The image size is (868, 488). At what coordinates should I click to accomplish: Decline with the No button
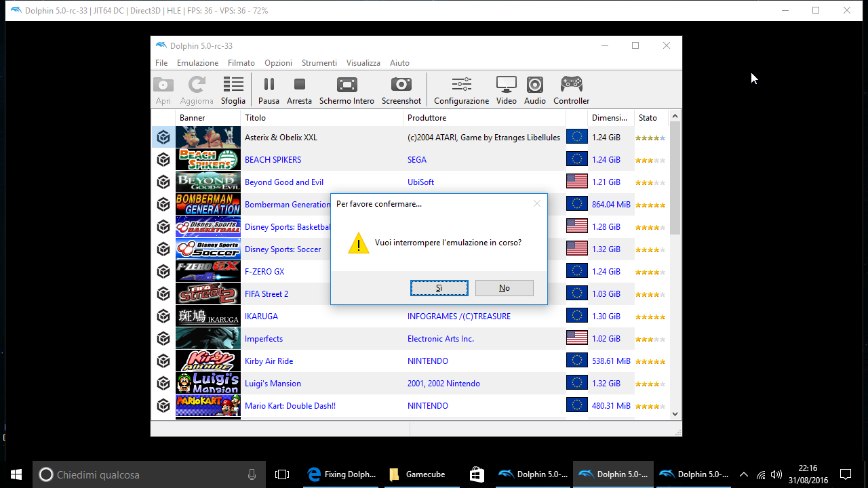(505, 288)
